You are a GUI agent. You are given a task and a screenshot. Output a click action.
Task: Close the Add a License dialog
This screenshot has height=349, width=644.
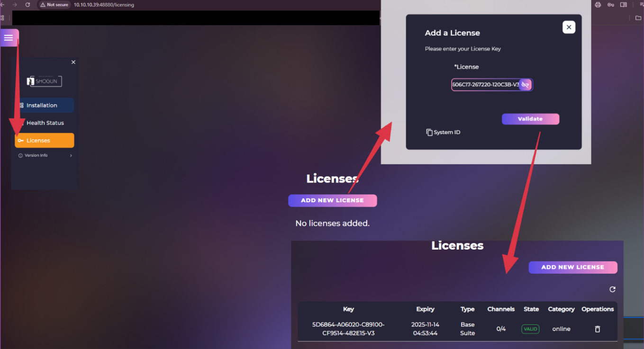coord(569,27)
